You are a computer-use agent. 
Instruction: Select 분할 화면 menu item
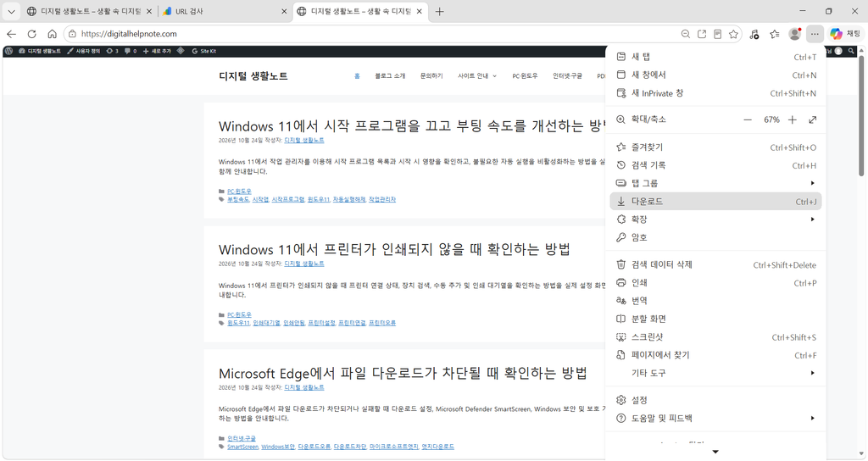[715, 319]
